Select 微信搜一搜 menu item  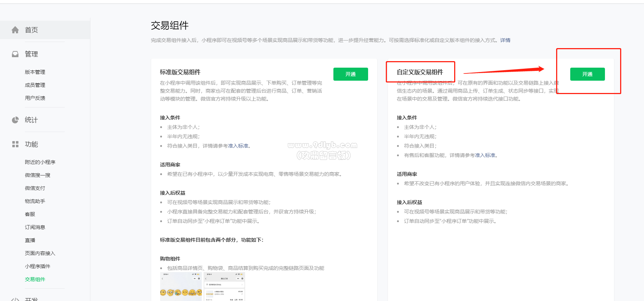pyautogui.click(x=38, y=175)
